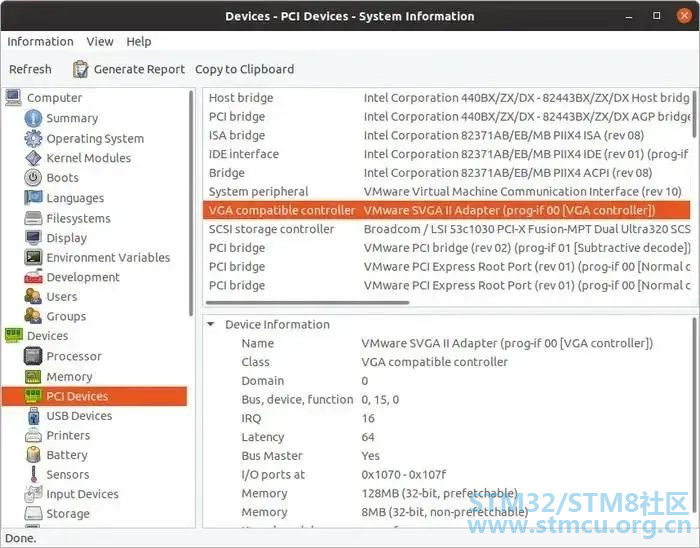Click the device information vertical scrollbar

coord(694,415)
